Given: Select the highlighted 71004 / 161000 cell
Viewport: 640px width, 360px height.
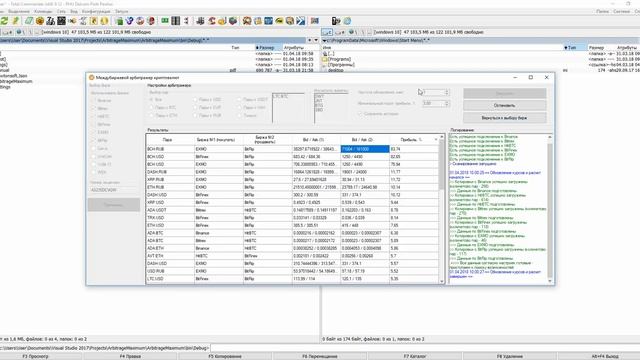Looking at the screenshot, I should 365,149.
